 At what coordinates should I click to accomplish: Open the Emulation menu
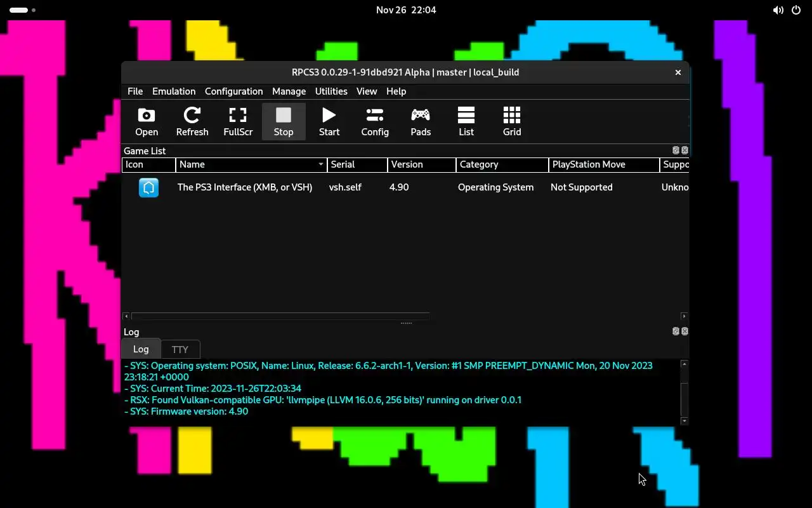[174, 91]
